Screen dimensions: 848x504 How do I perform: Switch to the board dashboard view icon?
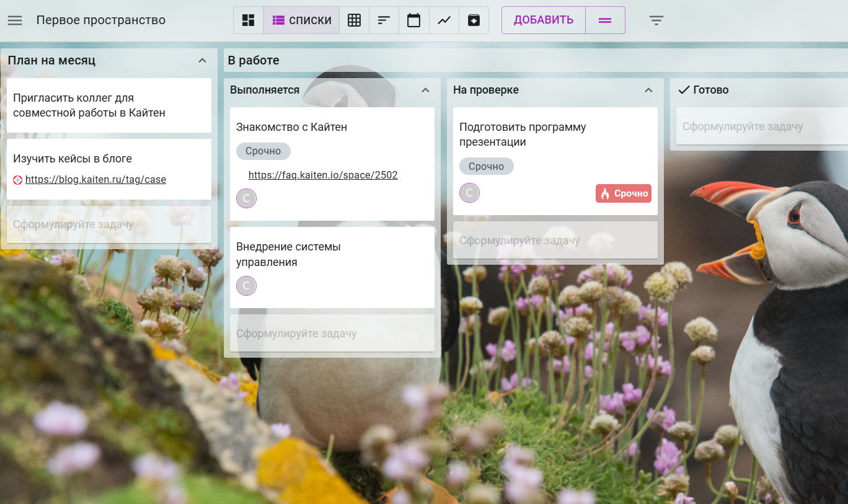(249, 20)
